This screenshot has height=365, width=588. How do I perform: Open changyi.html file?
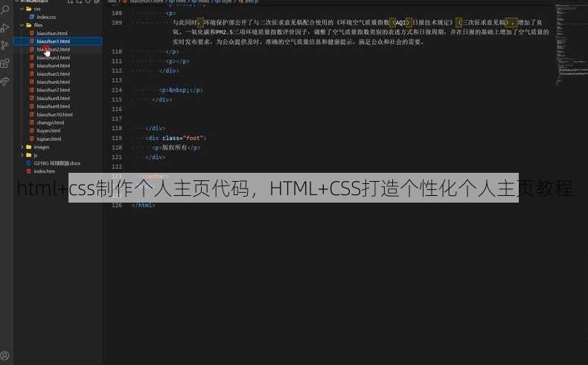coord(51,123)
